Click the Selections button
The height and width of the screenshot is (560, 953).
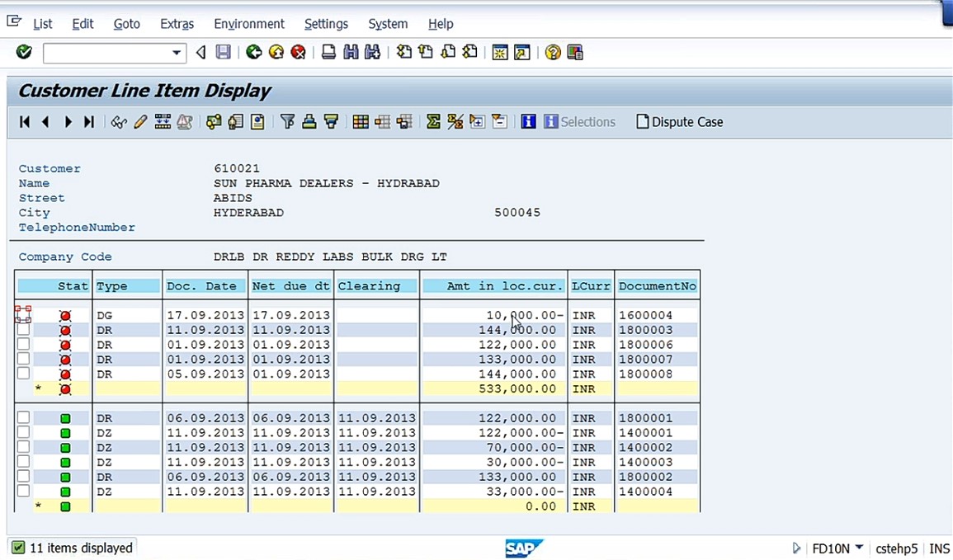(580, 122)
